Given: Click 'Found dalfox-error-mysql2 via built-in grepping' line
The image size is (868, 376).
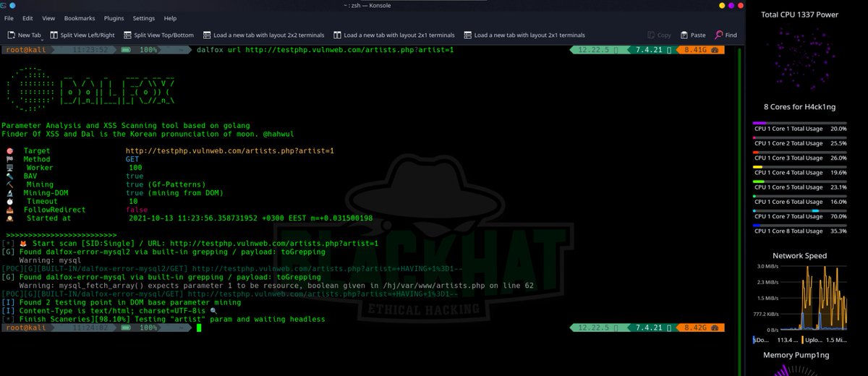Looking at the screenshot, I should pyautogui.click(x=163, y=252).
